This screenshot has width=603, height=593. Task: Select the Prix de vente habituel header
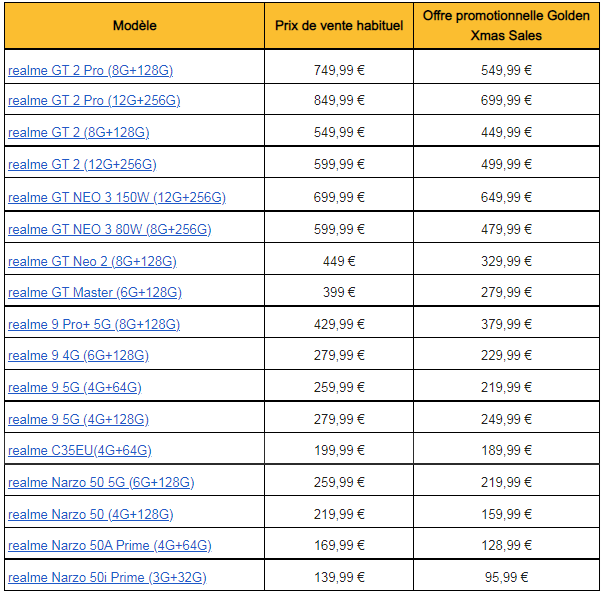click(339, 26)
